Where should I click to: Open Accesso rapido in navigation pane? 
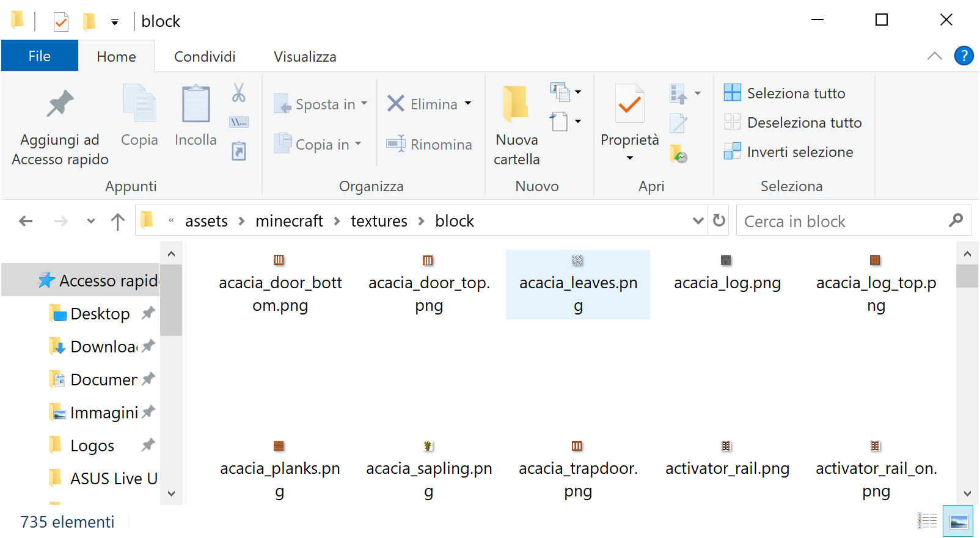pyautogui.click(x=81, y=280)
